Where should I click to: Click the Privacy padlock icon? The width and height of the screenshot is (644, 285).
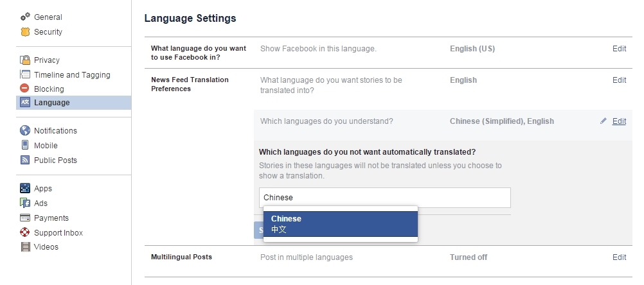[x=26, y=60]
